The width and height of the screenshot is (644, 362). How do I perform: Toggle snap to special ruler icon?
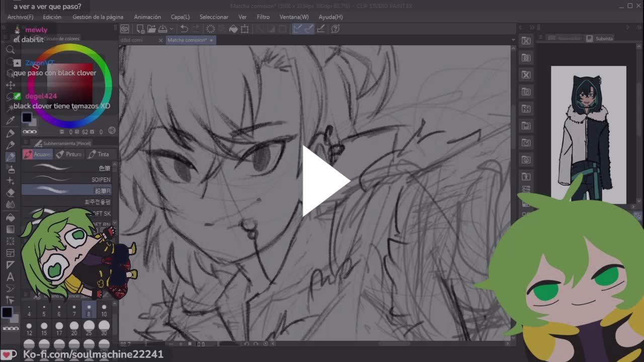(309, 29)
